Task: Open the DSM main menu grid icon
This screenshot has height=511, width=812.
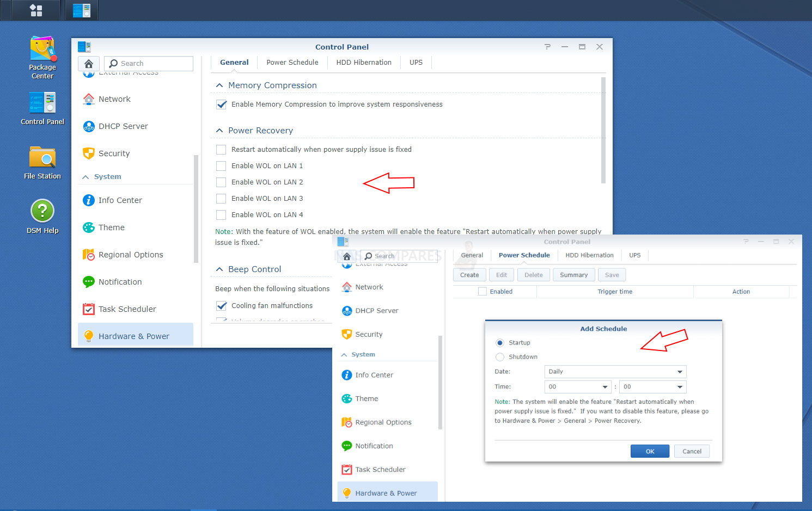Action: 36,10
